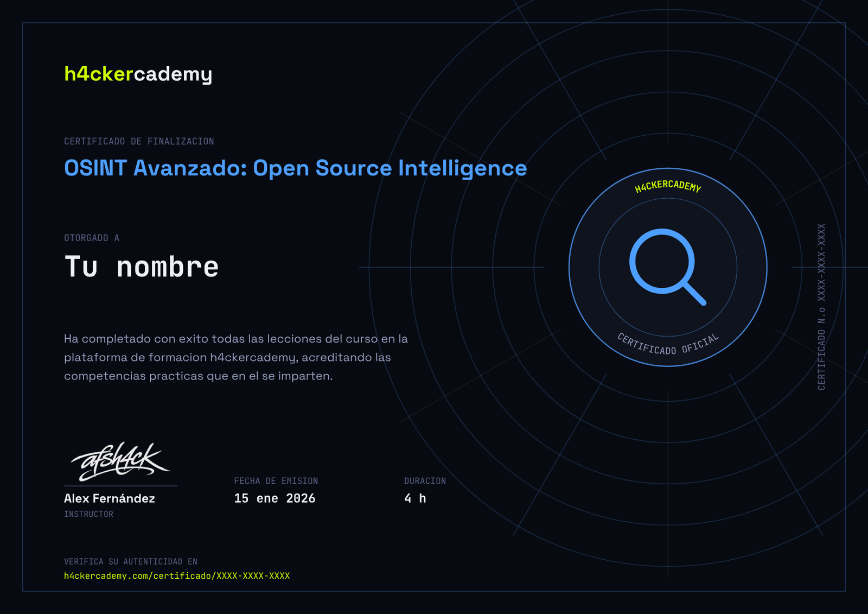Click the h4ckercademy logo

(138, 74)
